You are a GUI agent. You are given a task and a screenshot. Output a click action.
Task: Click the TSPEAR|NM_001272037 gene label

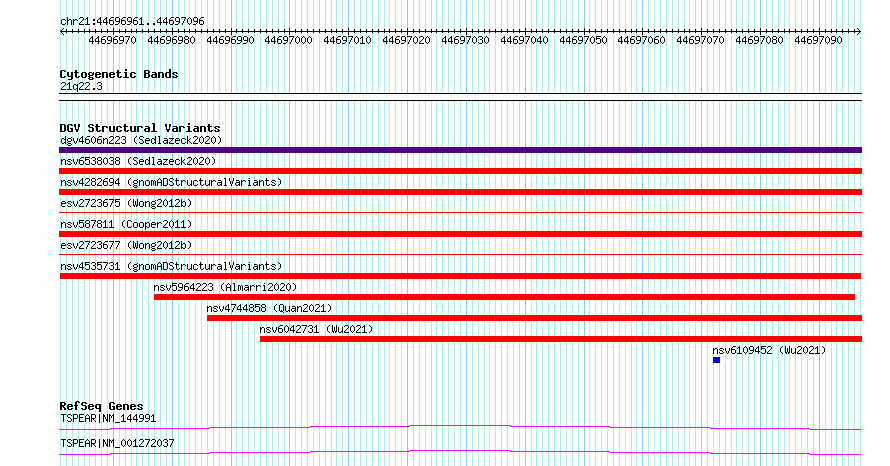coord(117,443)
